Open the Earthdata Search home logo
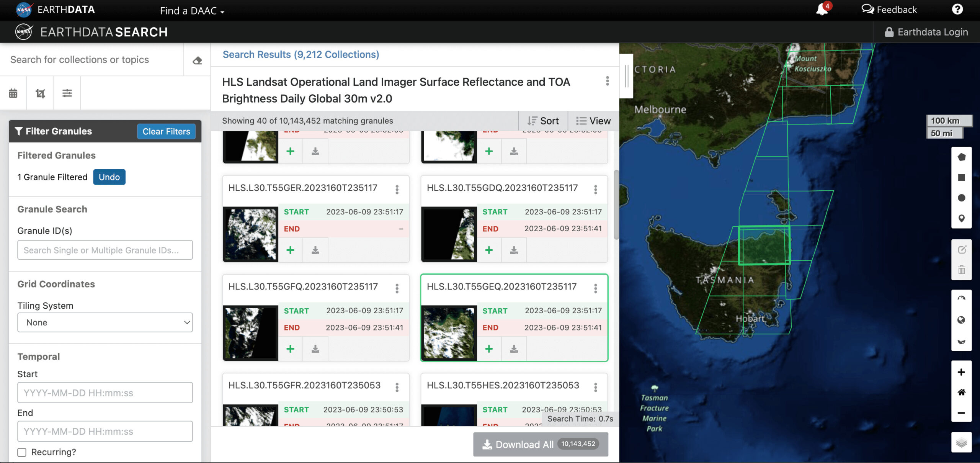Image resolution: width=980 pixels, height=463 pixels. coord(91,32)
